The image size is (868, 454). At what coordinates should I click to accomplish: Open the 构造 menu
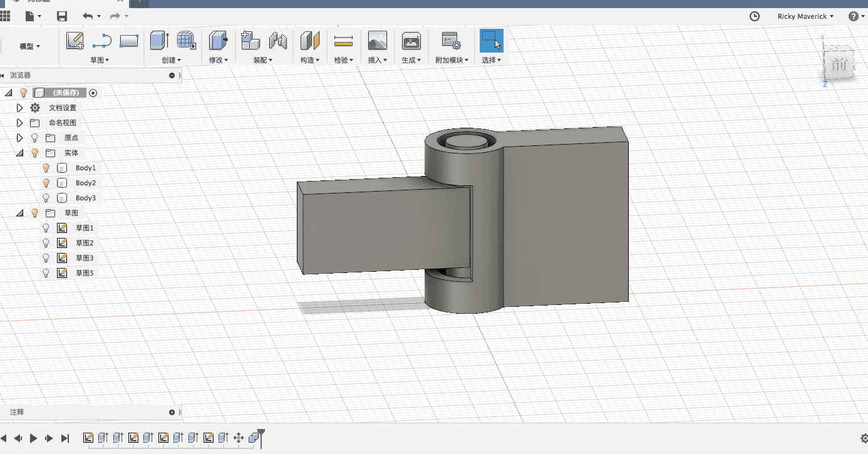pyautogui.click(x=310, y=60)
